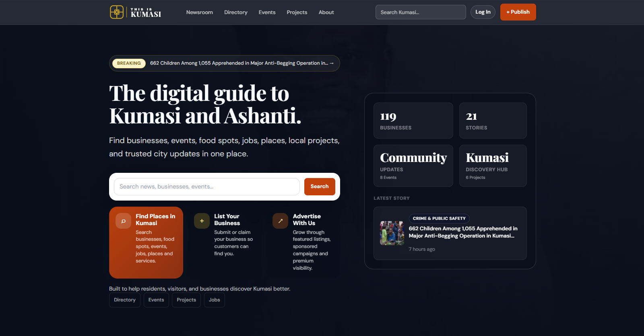Click the Crime & Public Safety tag
This screenshot has height=336, width=644.
tap(439, 218)
